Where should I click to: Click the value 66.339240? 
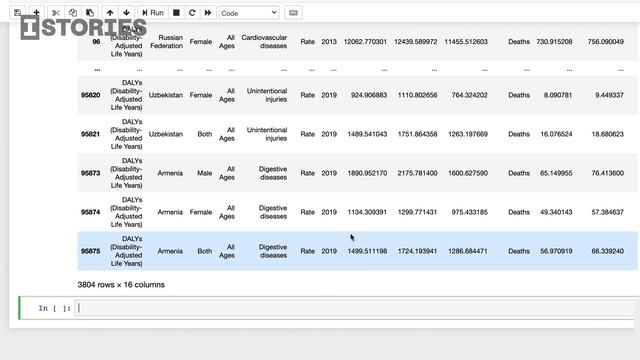click(x=607, y=251)
